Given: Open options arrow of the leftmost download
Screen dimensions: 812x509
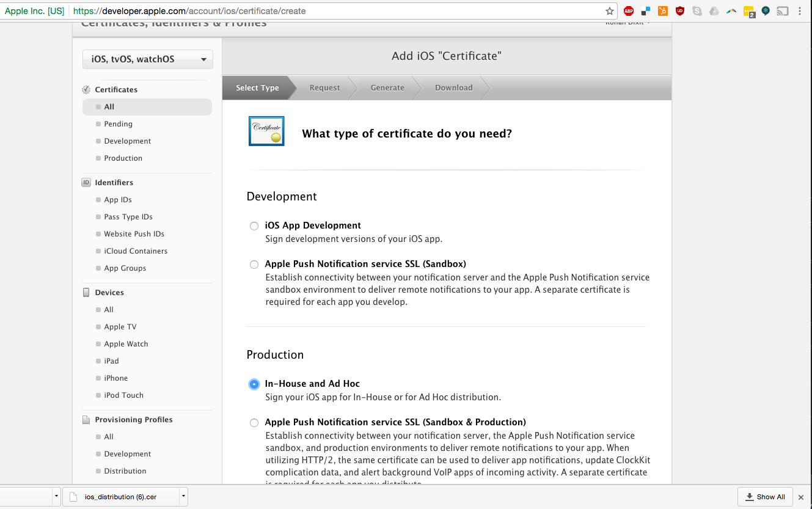Looking at the screenshot, I should 56,497.
